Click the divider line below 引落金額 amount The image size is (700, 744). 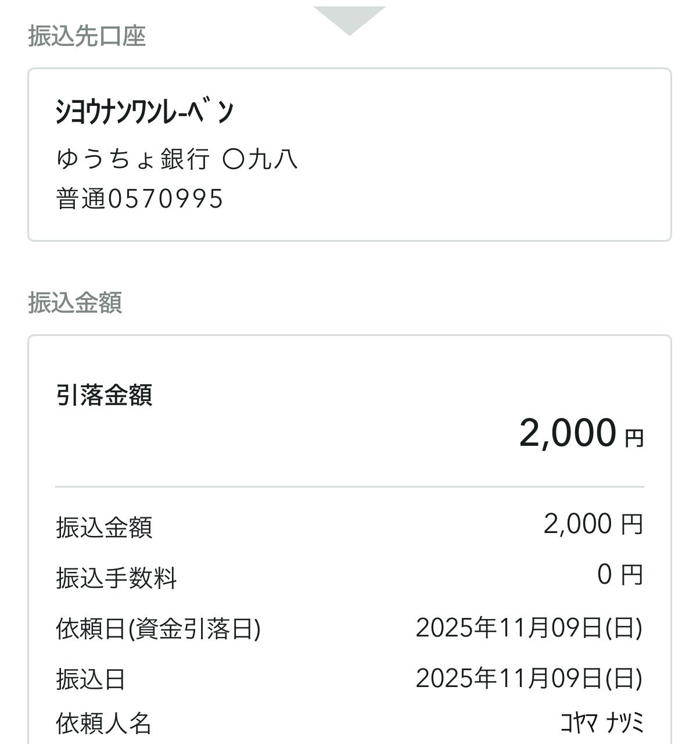coord(349,487)
